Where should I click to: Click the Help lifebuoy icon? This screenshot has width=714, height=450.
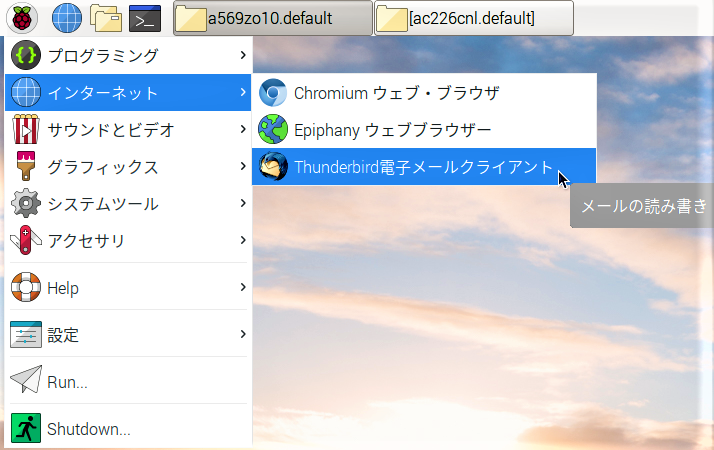pyautogui.click(x=26, y=287)
